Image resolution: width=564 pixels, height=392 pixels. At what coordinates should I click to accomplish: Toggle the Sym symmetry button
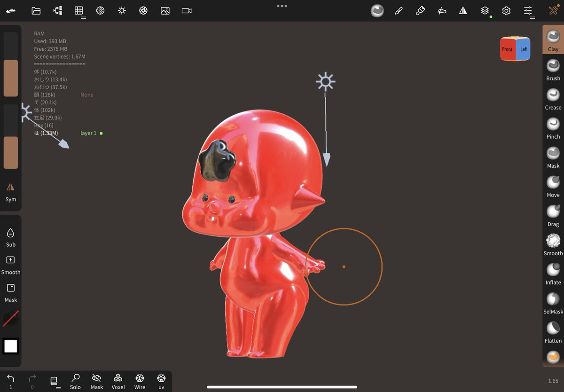tap(10, 192)
